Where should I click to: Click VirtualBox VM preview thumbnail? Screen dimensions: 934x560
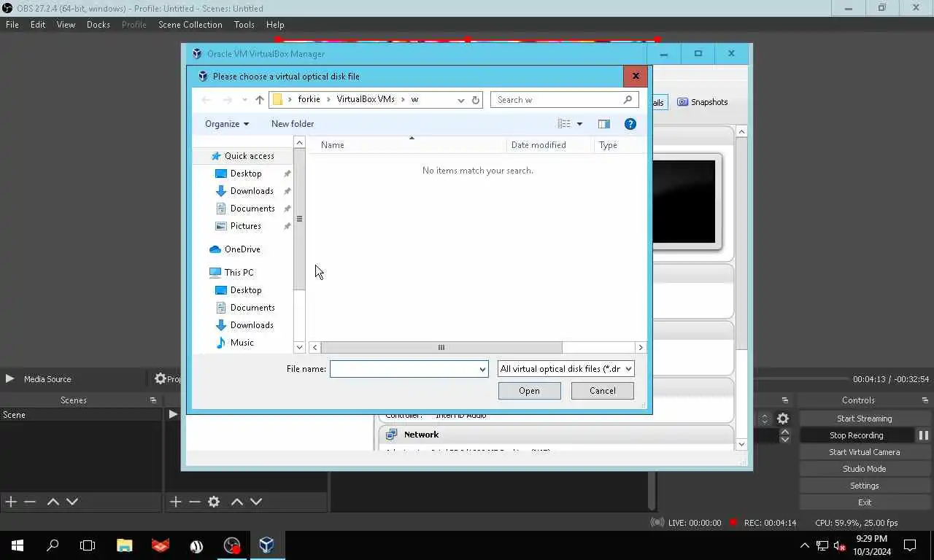(684, 201)
